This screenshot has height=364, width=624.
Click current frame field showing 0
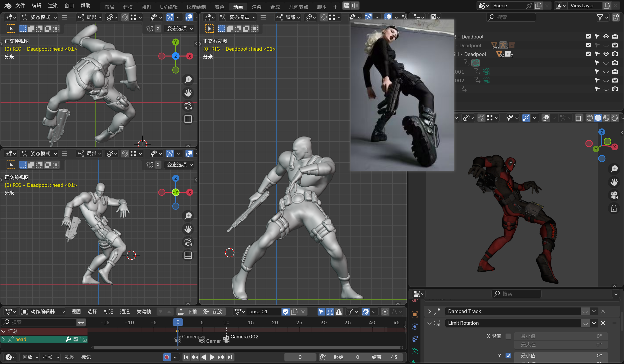click(300, 357)
